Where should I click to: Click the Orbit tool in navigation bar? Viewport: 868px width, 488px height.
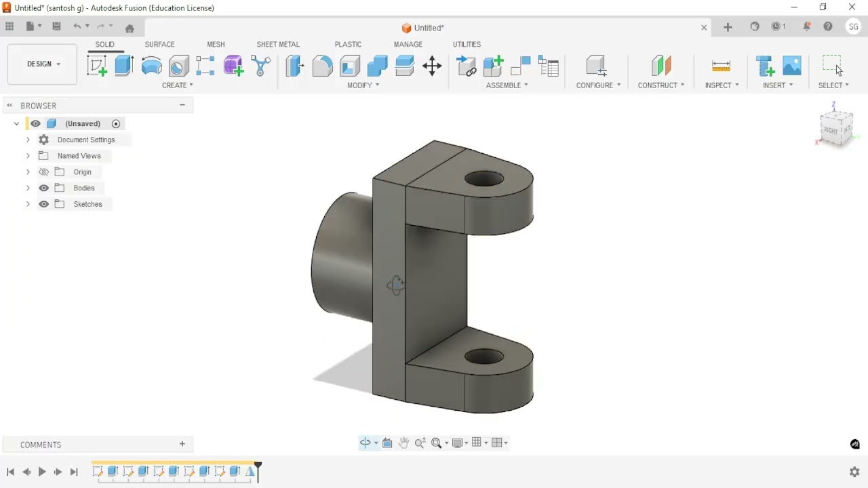(366, 443)
